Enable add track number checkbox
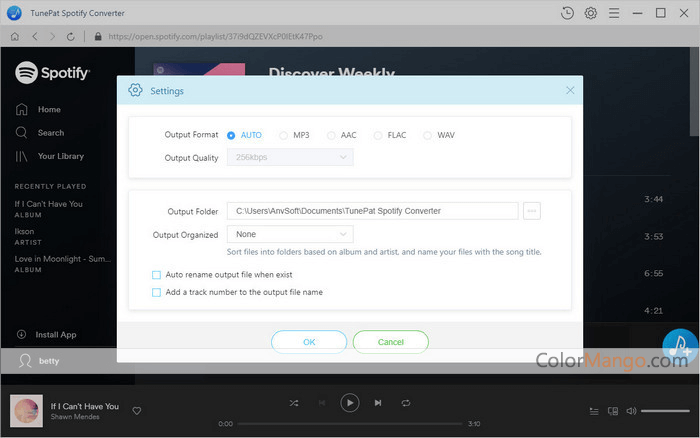Viewport: 700px width, 438px height. click(156, 292)
